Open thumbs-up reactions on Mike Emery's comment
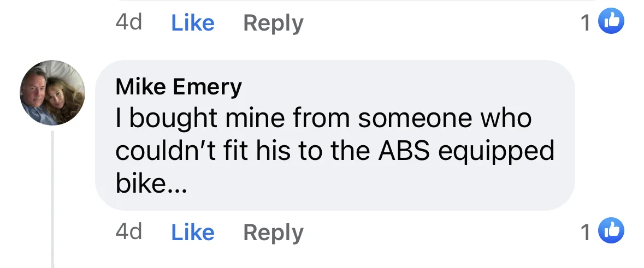Screen dimensions: 644x268 (x=612, y=231)
